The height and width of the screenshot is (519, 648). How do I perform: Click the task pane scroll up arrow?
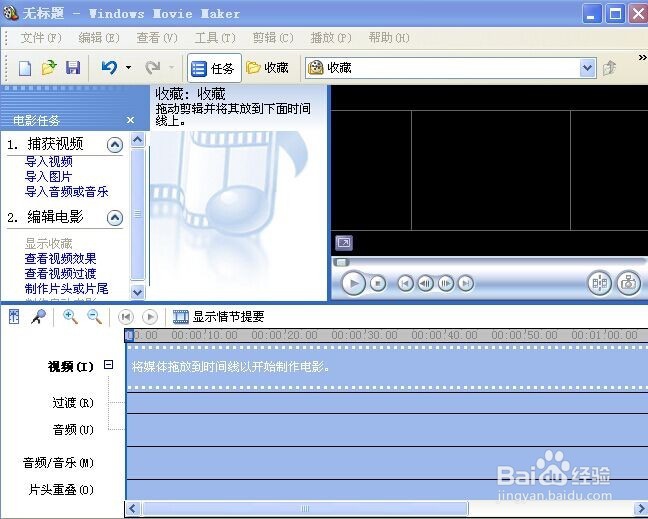(138, 140)
